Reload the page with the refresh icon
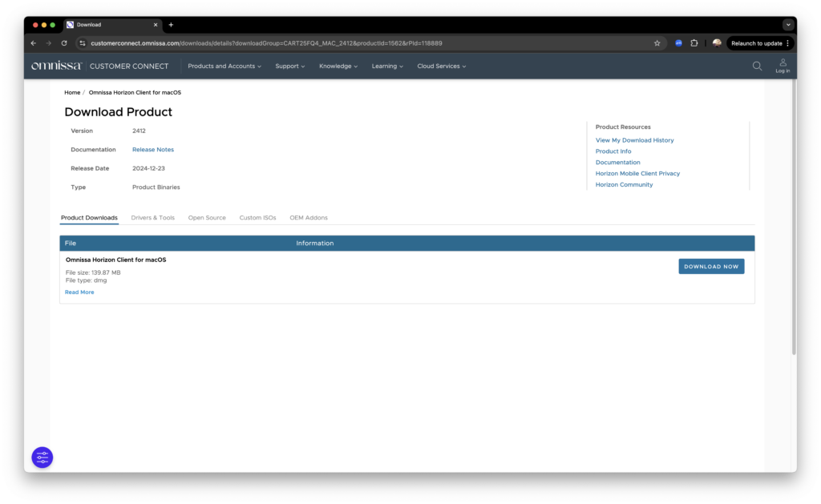Viewport: 821px width, 504px height. tap(63, 42)
